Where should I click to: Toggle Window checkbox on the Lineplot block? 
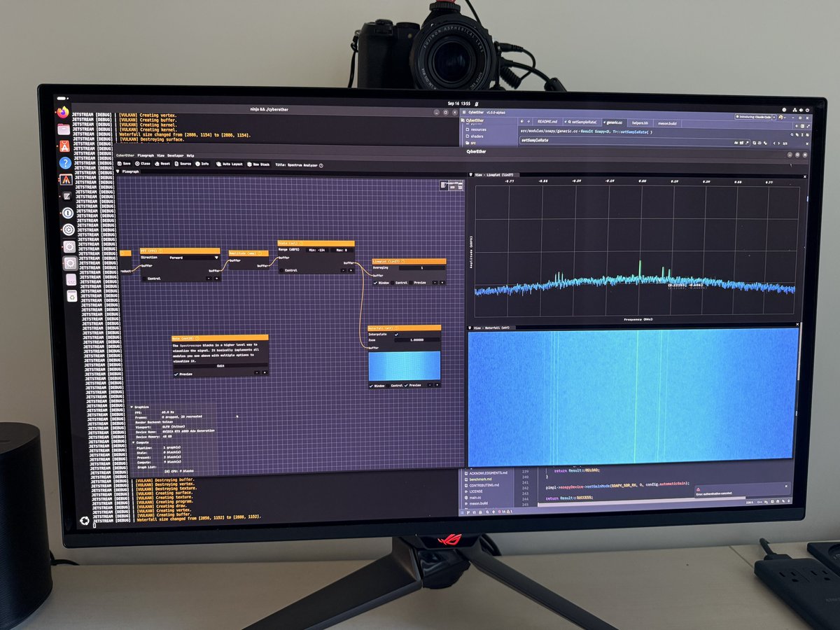coord(375,283)
